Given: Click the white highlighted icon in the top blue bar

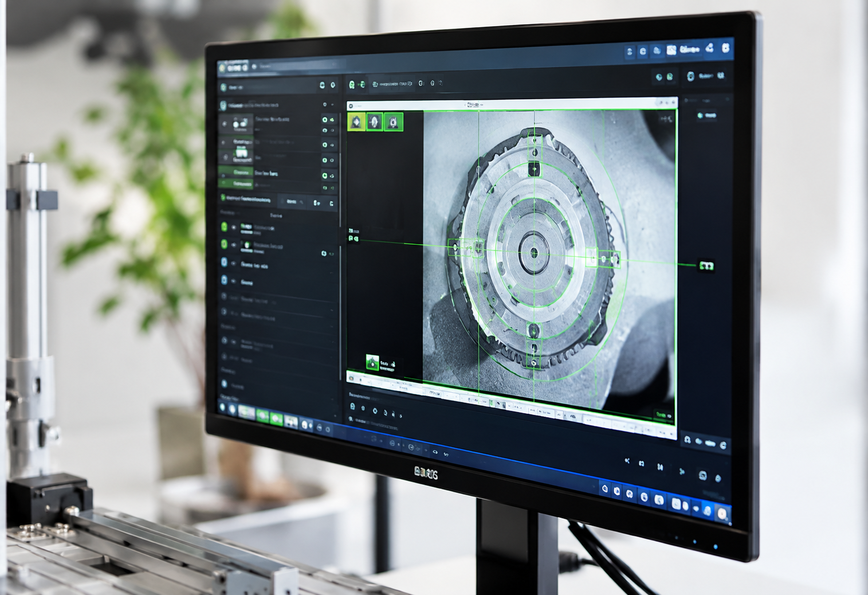Looking at the screenshot, I should pyautogui.click(x=671, y=50).
